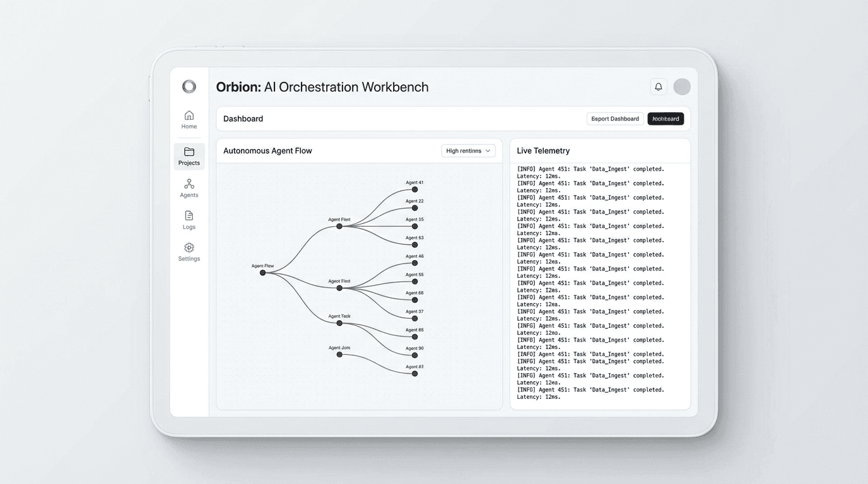Click the Orbion ring logo
The width and height of the screenshot is (868, 484).
189,87
